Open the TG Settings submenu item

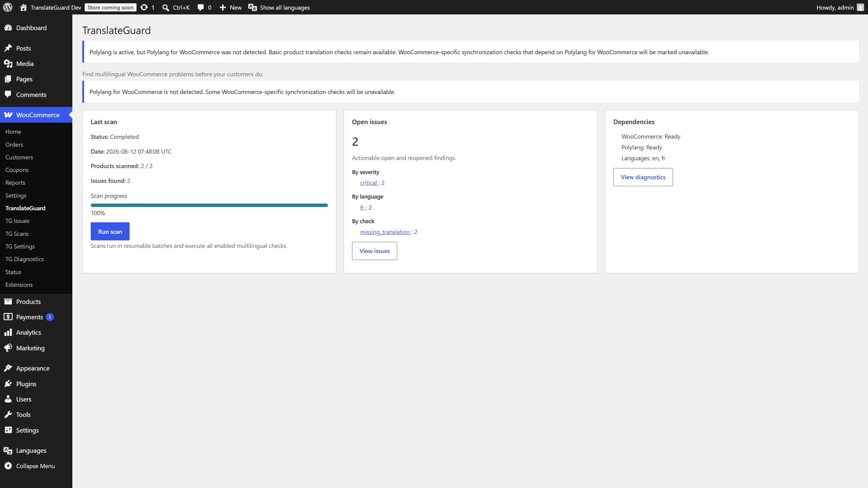pos(20,246)
